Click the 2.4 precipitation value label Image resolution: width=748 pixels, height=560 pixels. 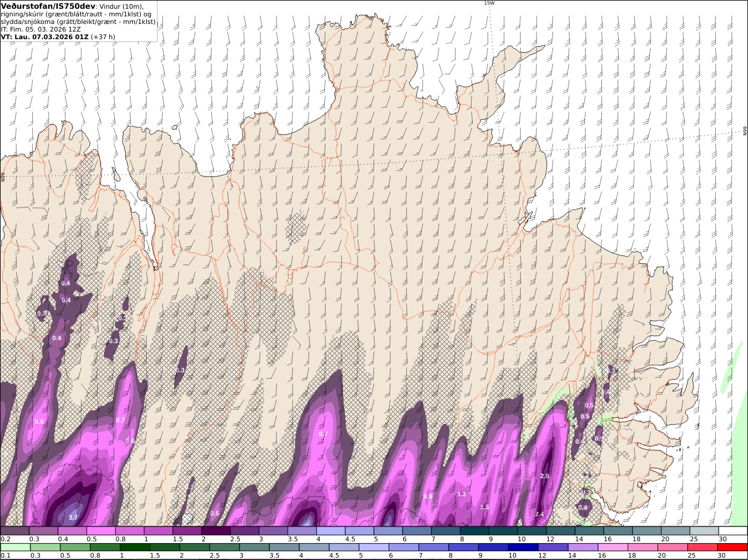pyautogui.click(x=539, y=514)
